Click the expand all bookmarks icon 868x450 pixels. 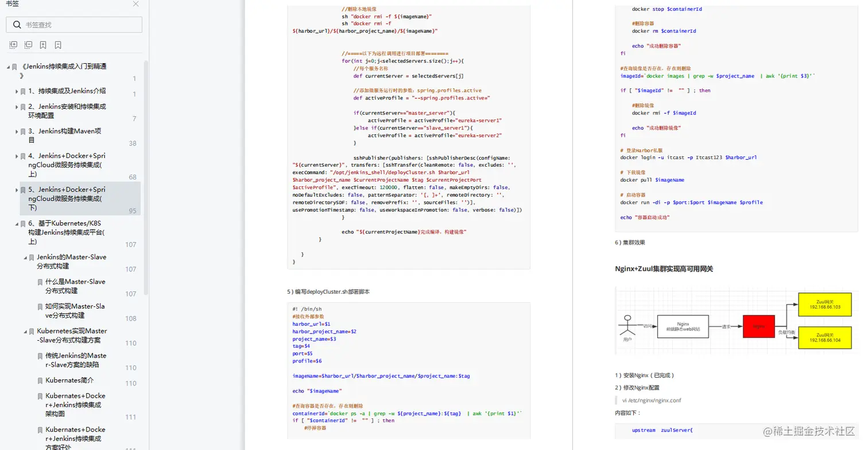tap(13, 45)
